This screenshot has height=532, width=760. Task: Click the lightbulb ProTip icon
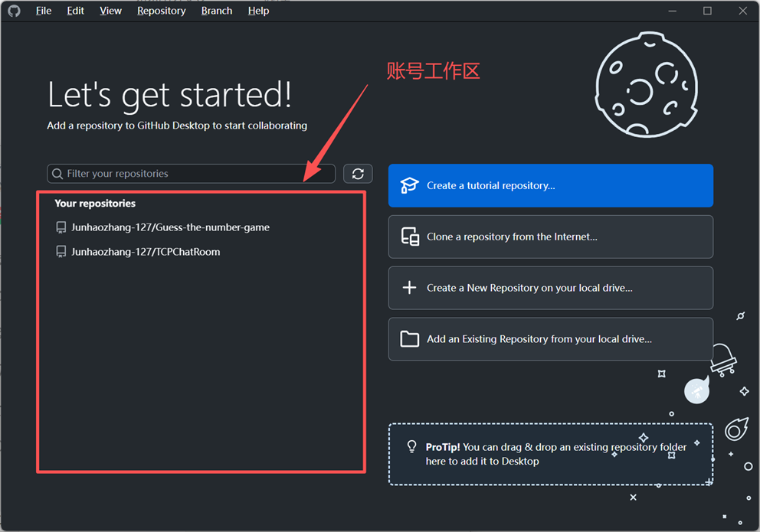click(x=412, y=446)
